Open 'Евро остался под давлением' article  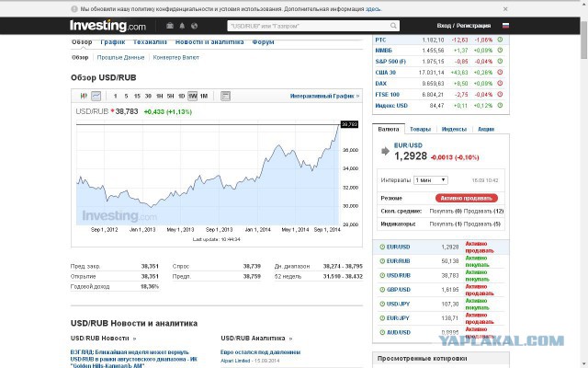260,352
